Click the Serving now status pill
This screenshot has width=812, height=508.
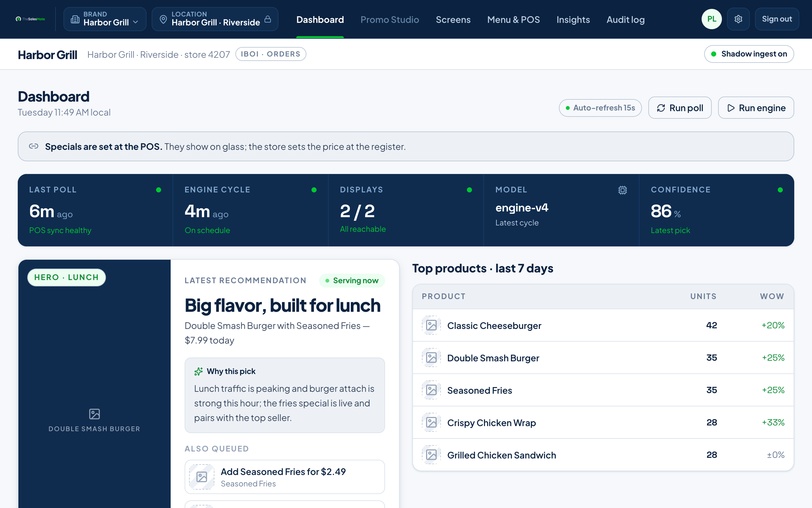click(352, 281)
